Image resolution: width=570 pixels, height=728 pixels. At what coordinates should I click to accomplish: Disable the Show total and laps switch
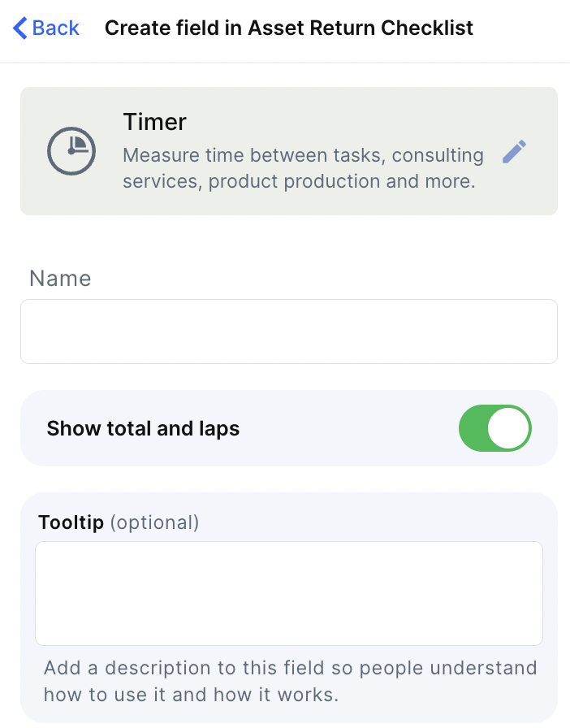click(x=494, y=428)
